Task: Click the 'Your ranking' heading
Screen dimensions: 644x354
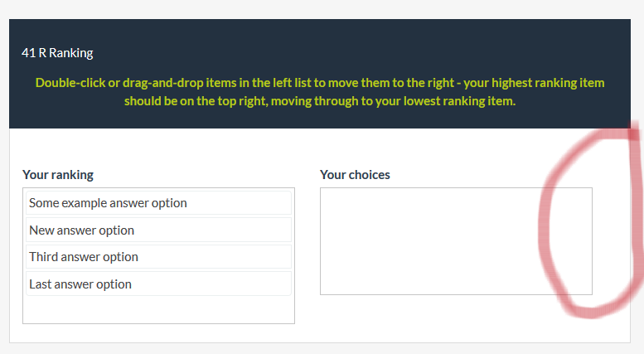Action: 57,175
